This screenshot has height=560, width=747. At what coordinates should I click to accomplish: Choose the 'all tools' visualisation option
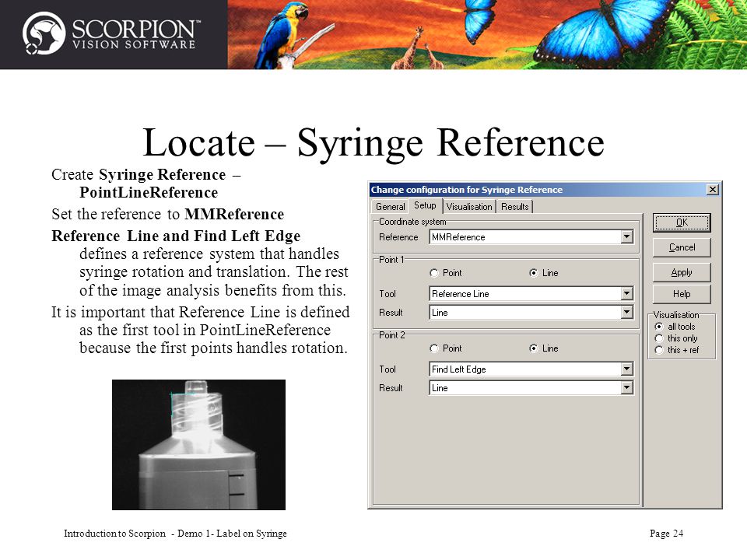675,327
